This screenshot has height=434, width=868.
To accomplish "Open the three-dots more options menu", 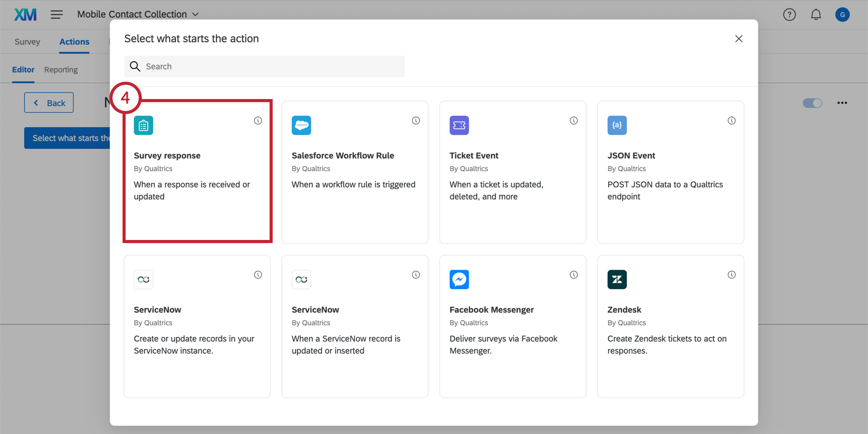I will point(842,103).
